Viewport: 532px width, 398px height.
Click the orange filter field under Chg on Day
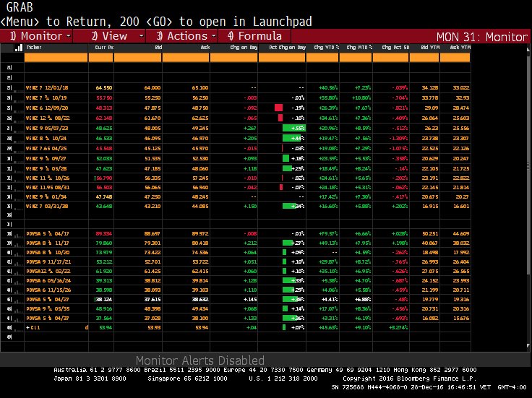tap(233, 58)
